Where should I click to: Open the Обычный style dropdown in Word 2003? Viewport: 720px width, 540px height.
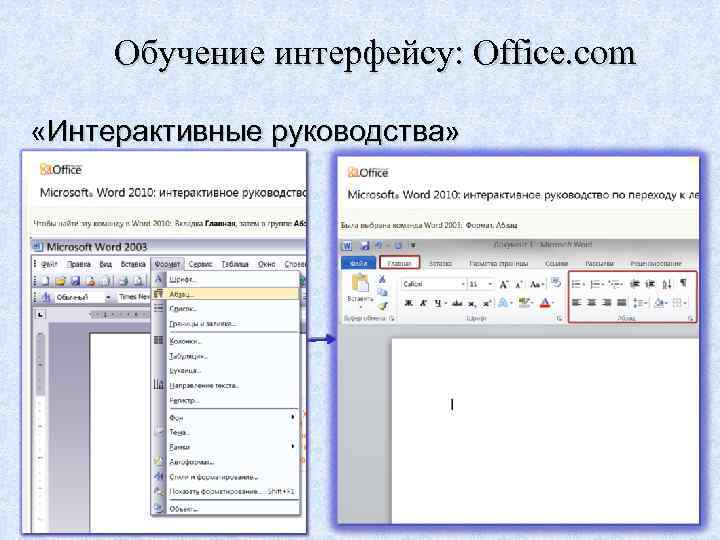pyautogui.click(x=108, y=298)
